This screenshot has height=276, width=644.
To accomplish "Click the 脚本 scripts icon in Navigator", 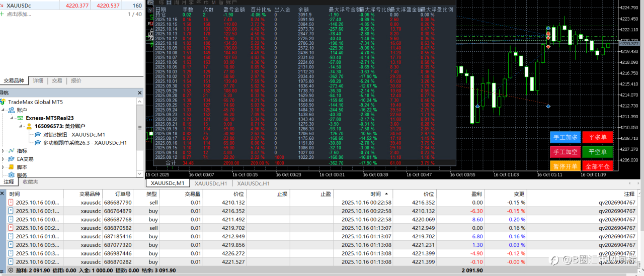I will [x=11, y=167].
